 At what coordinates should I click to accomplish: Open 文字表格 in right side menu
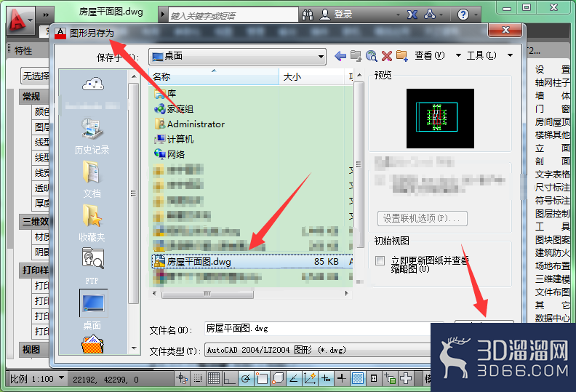tap(552, 175)
